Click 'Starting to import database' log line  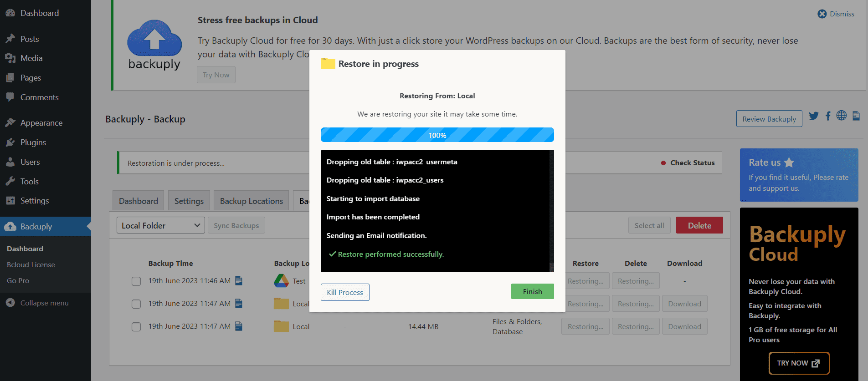pos(373,198)
